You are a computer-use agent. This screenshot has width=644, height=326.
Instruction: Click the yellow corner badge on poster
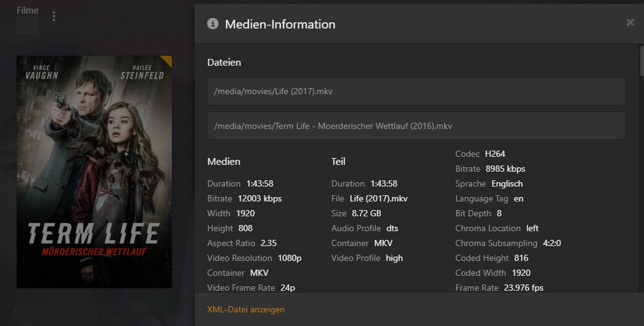coord(167,60)
